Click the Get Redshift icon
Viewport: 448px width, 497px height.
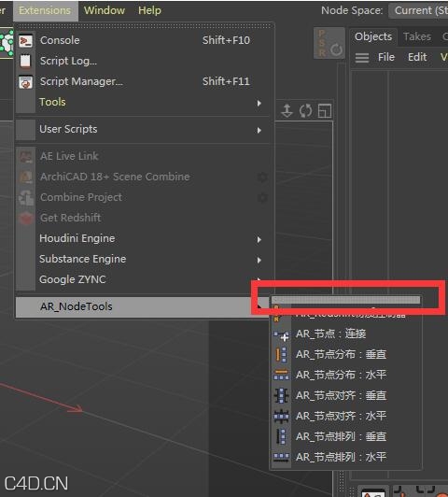[x=25, y=218]
